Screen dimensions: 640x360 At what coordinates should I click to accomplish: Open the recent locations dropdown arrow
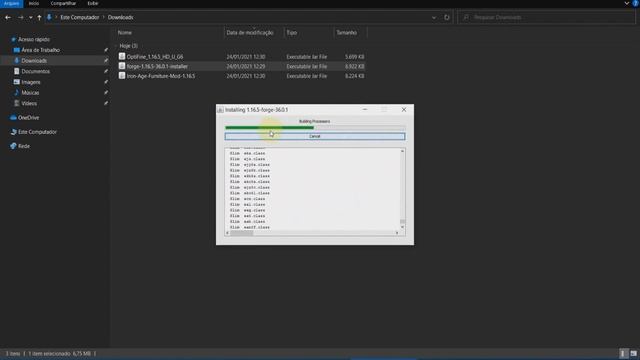[31, 18]
